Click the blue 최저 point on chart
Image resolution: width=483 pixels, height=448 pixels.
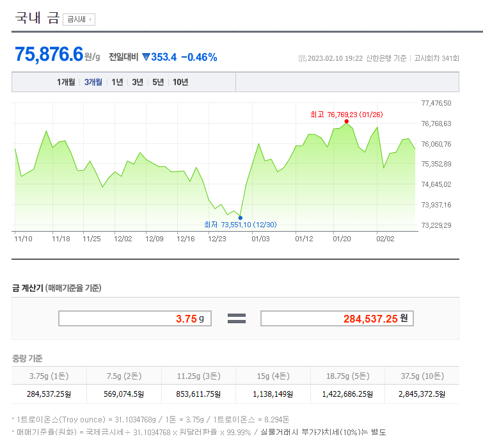coord(241,218)
